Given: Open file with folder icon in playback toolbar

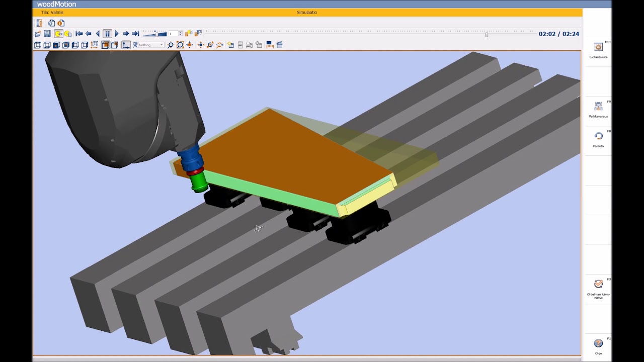Looking at the screenshot, I should click(38, 34).
